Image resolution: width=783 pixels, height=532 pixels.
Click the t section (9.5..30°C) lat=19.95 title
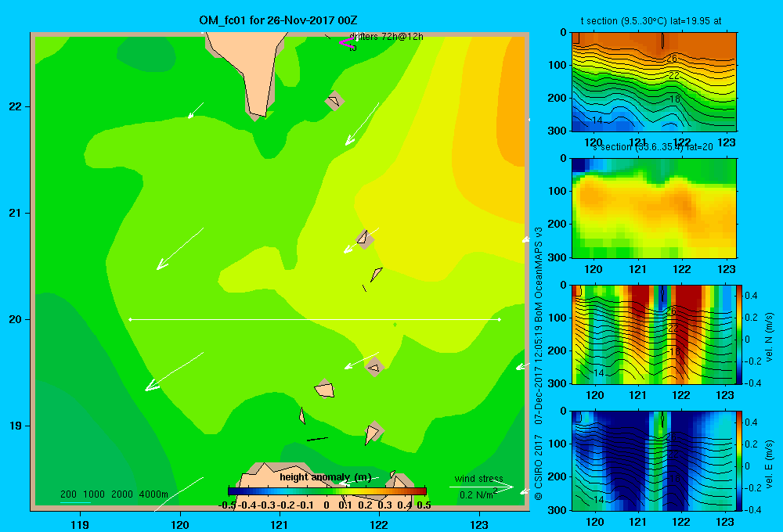(x=651, y=21)
